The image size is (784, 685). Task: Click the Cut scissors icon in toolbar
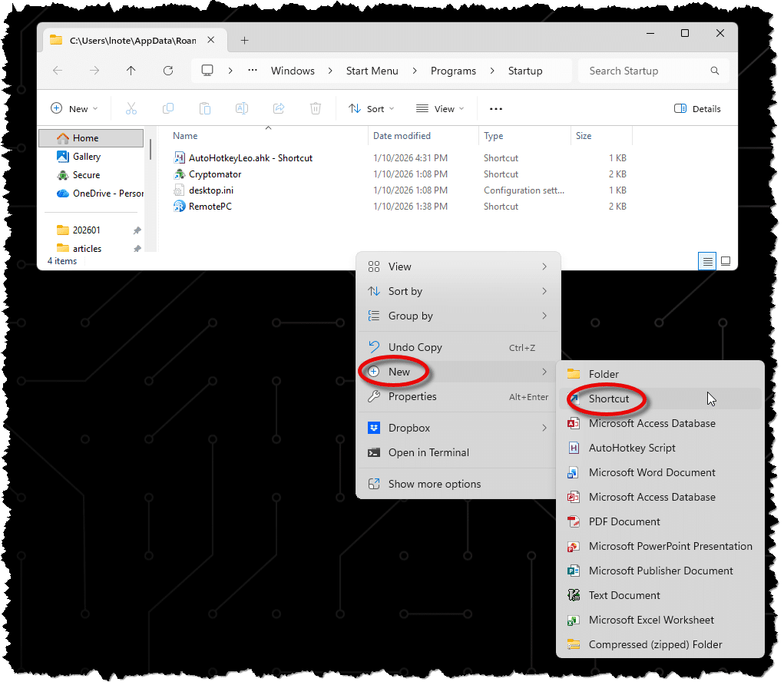point(131,108)
